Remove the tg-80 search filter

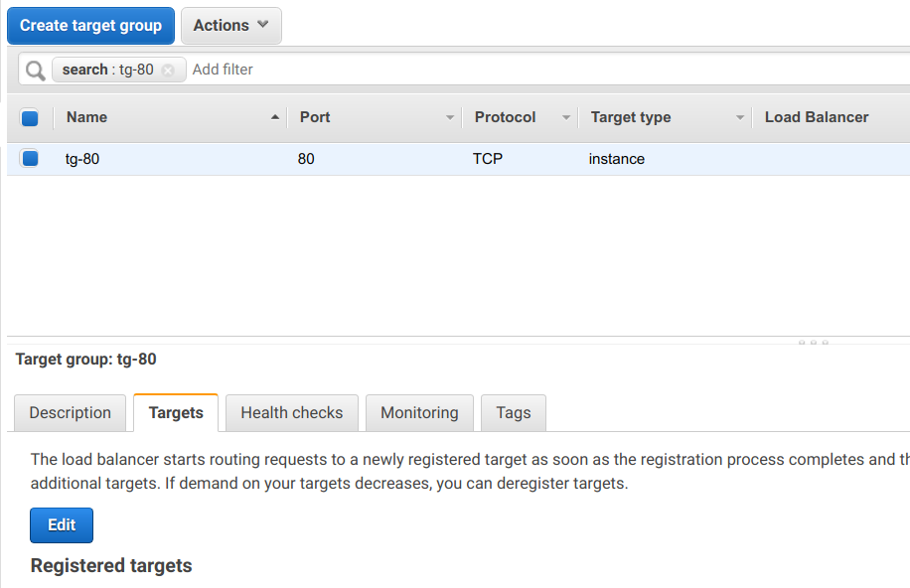click(168, 71)
